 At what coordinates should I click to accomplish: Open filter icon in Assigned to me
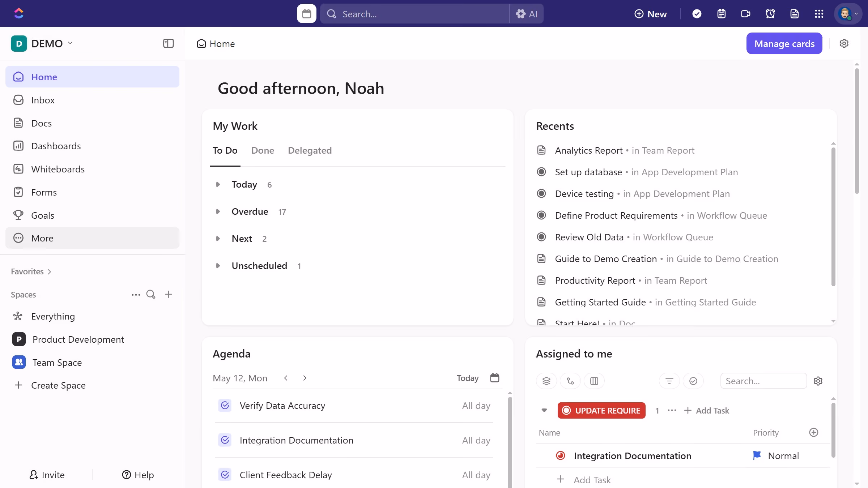tap(669, 381)
